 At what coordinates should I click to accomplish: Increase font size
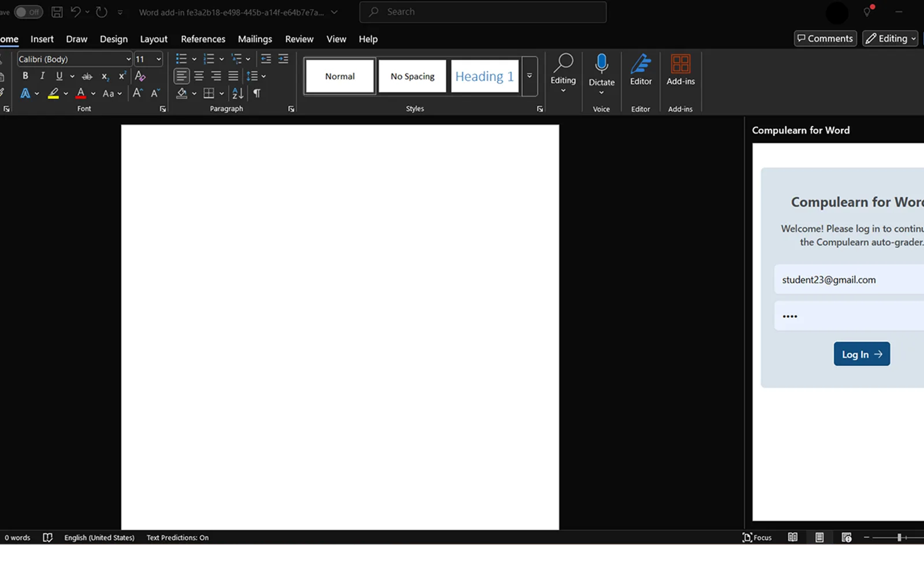click(x=137, y=93)
